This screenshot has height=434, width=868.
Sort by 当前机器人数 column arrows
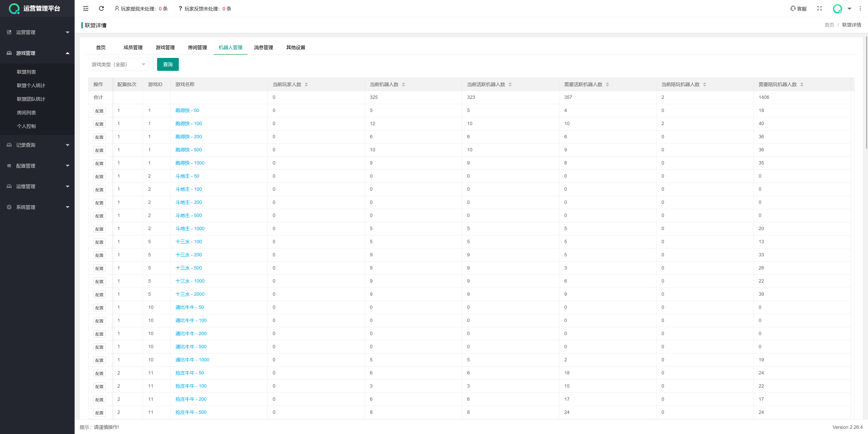tap(403, 84)
